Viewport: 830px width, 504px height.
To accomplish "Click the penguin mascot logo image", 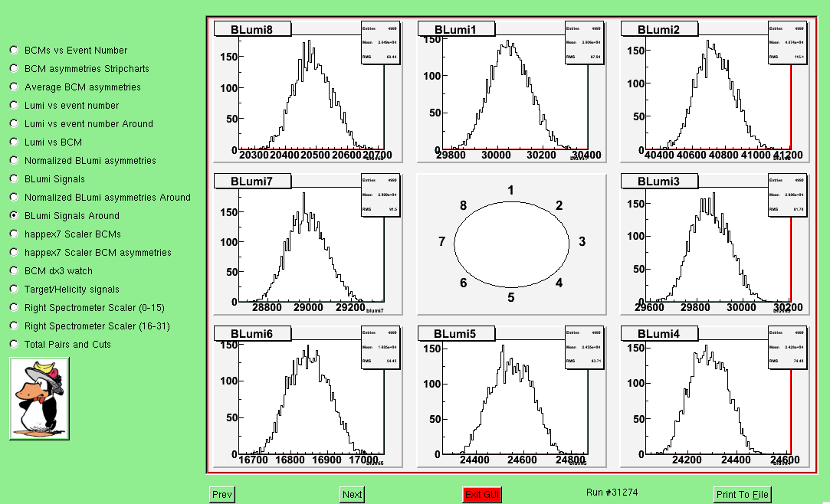I will 39,399.
